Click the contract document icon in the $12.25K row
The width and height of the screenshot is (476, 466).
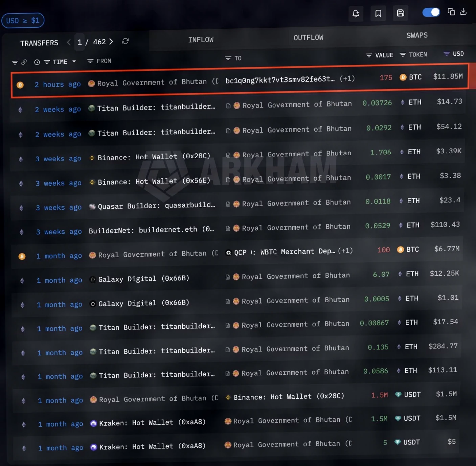[x=228, y=277]
